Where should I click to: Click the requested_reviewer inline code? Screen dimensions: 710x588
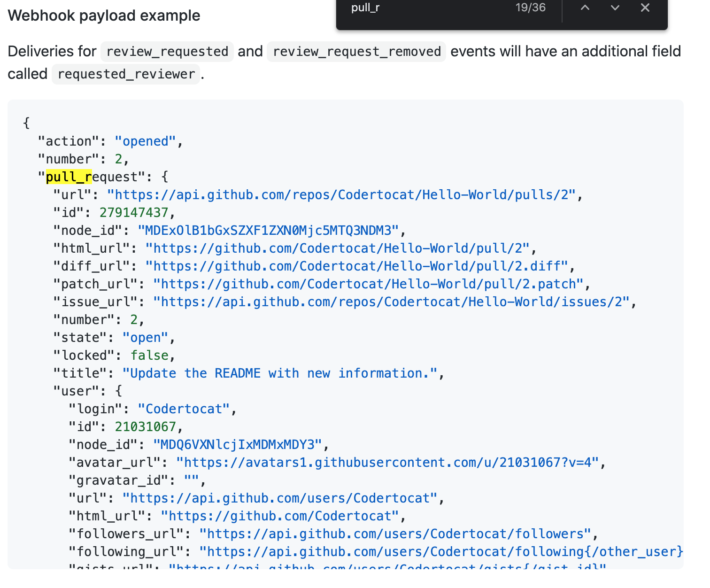click(x=126, y=74)
